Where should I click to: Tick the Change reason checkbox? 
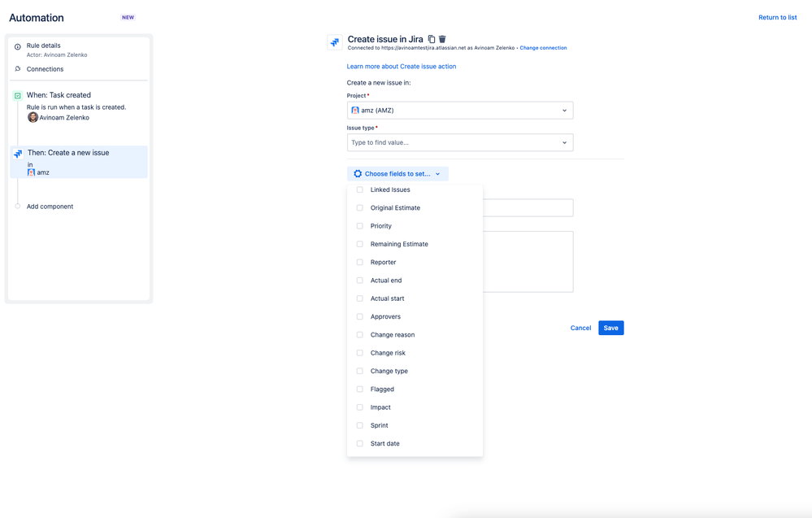pos(360,335)
